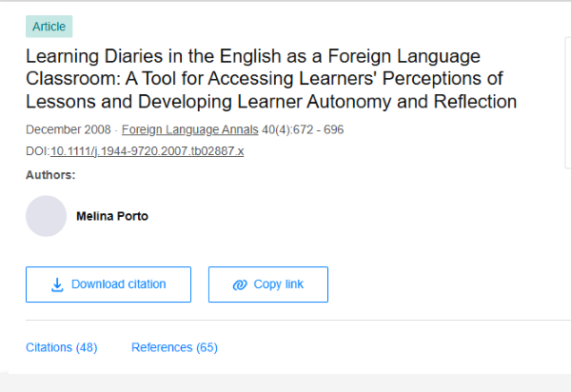This screenshot has width=571, height=392.
Task: Click the chain link icon
Action: pyautogui.click(x=240, y=284)
